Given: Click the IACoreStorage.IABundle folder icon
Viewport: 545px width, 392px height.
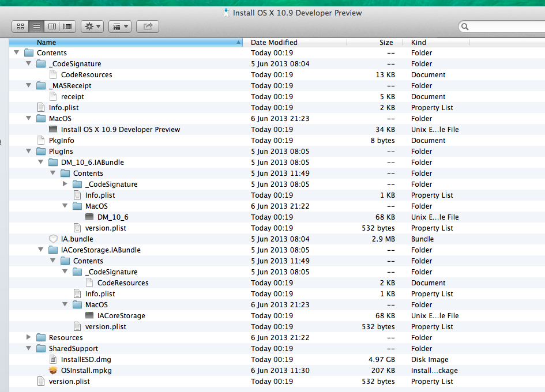Looking at the screenshot, I should point(53,250).
